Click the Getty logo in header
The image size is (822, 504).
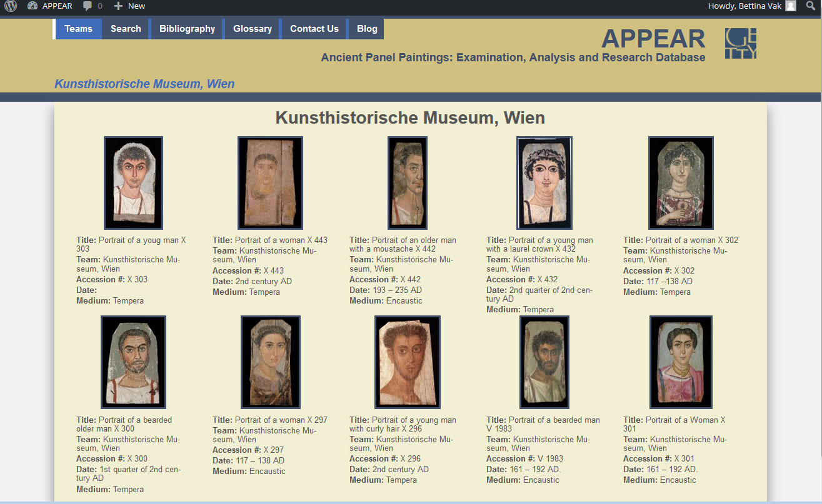740,43
